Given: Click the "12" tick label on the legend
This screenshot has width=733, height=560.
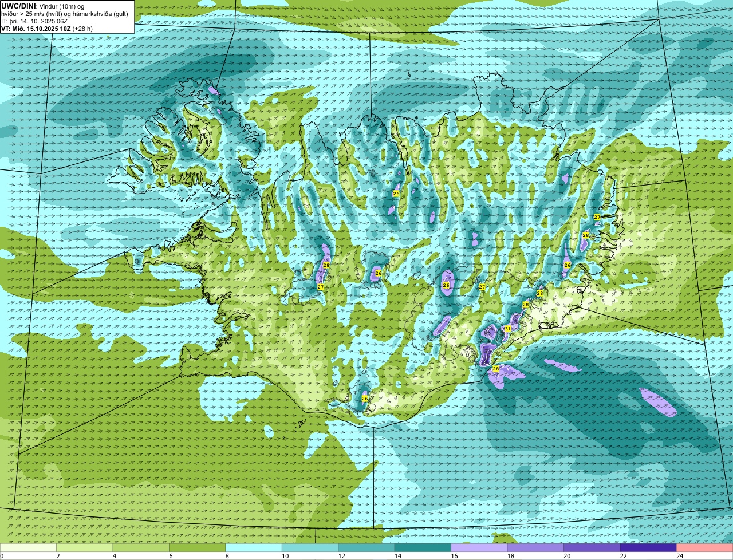Looking at the screenshot, I should (x=341, y=556).
